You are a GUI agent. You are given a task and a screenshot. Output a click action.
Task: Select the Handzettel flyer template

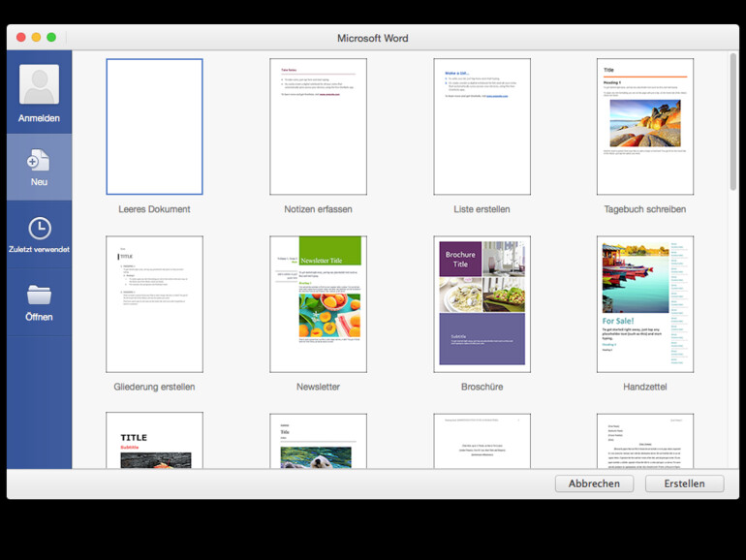pyautogui.click(x=644, y=304)
